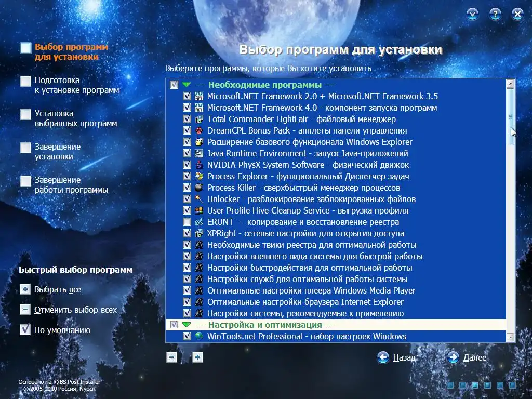Click the Windows Explorer extension icon
Image resolution: width=532 pixels, height=399 pixels.
tap(199, 142)
